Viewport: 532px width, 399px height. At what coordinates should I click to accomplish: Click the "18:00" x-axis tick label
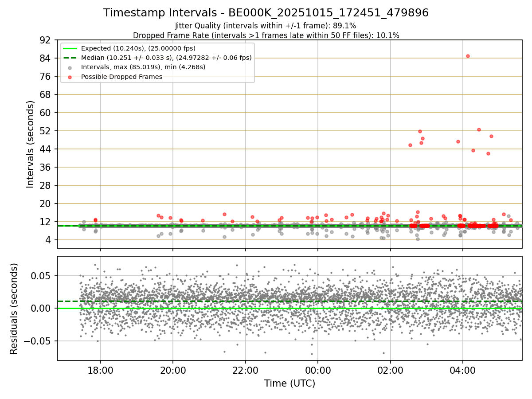(x=100, y=370)
